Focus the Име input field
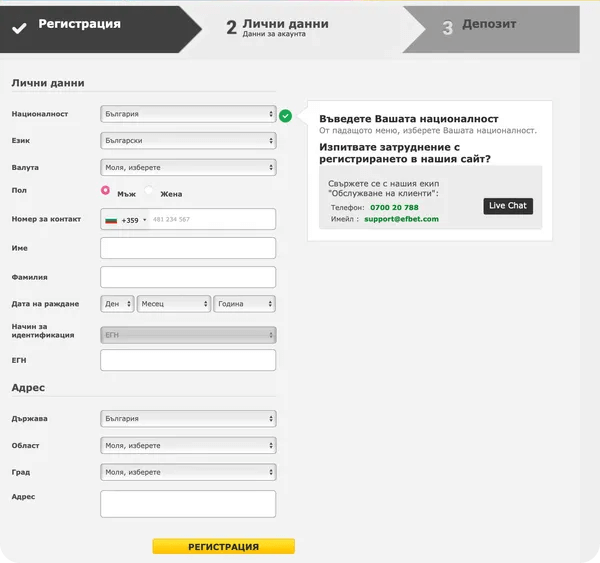600x563 pixels. pos(188,248)
